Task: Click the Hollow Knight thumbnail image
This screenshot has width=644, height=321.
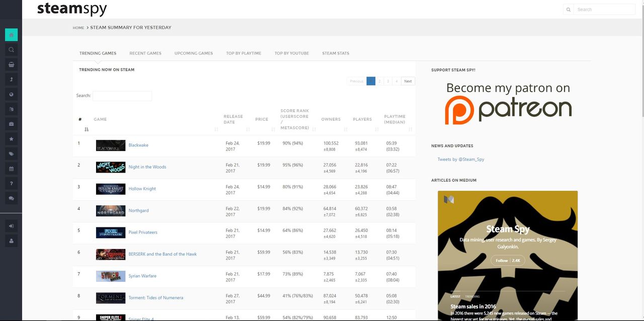Action: pos(111,189)
